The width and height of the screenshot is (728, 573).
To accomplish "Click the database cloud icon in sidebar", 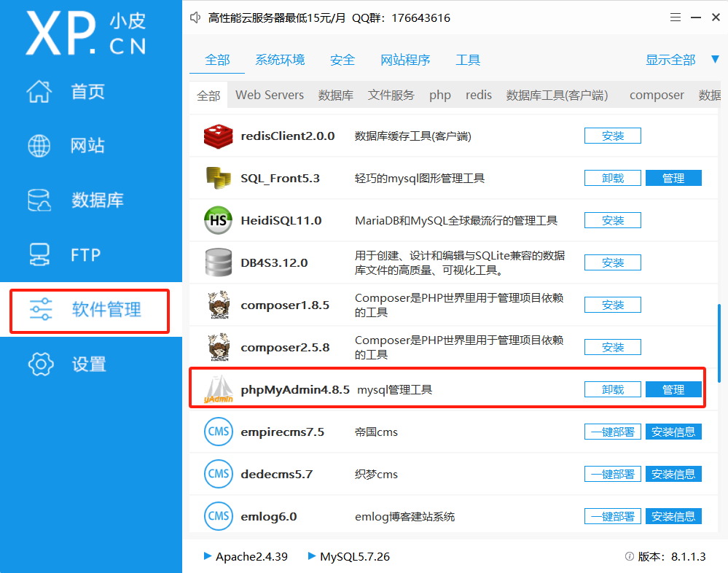I will [39, 200].
